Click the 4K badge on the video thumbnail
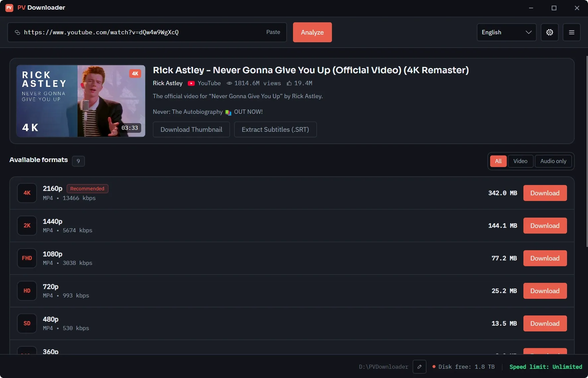 [x=135, y=74]
